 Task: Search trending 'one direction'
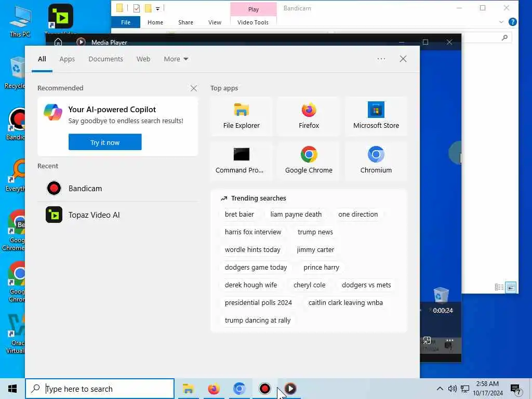(358, 215)
